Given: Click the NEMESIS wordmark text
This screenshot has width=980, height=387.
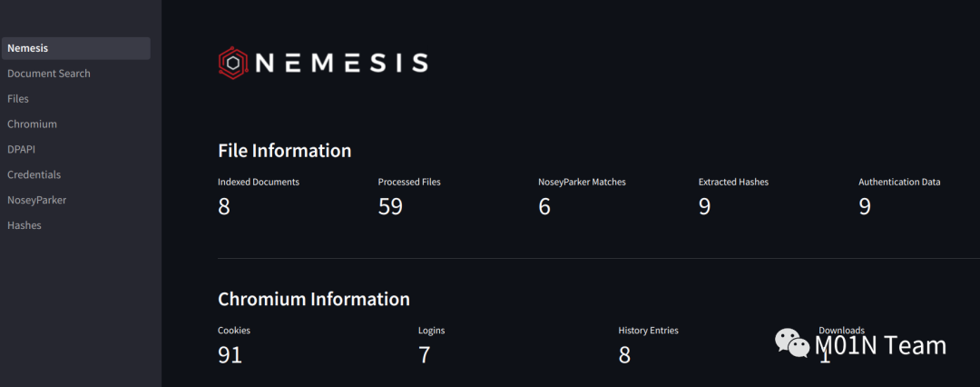Looking at the screenshot, I should [x=342, y=63].
